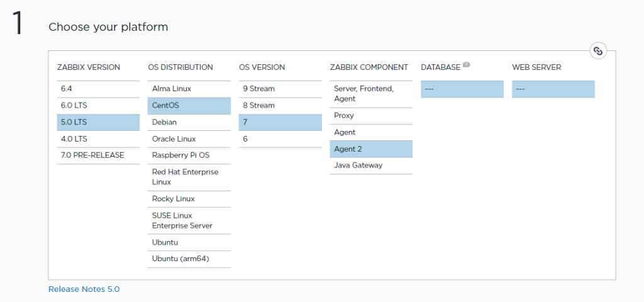Image resolution: width=644 pixels, height=302 pixels.
Task: Open the Release Notes 5.0 link
Action: 84,289
